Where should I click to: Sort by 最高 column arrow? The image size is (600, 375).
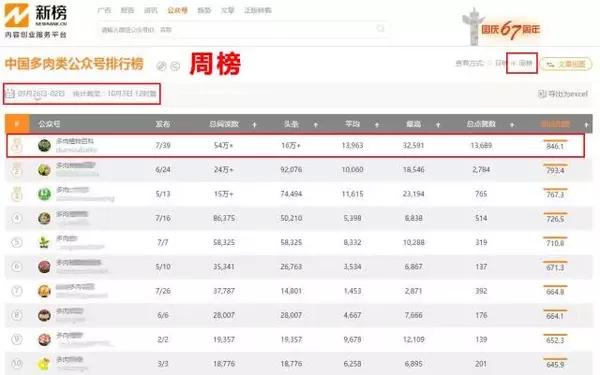coord(438,125)
